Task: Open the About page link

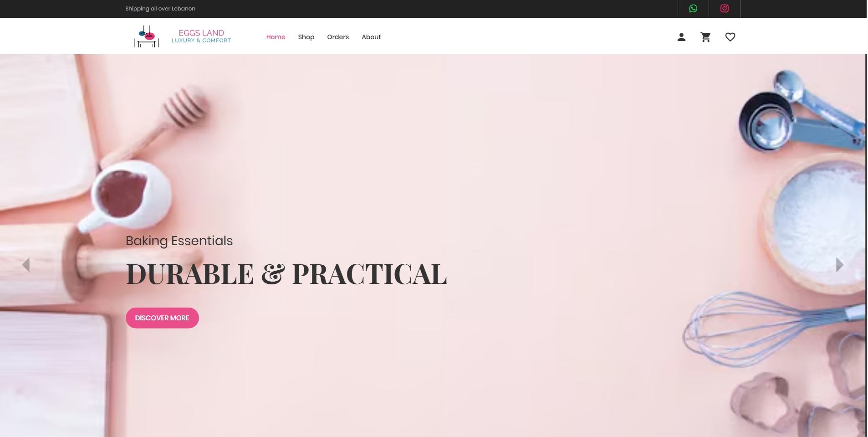Action: (x=371, y=37)
